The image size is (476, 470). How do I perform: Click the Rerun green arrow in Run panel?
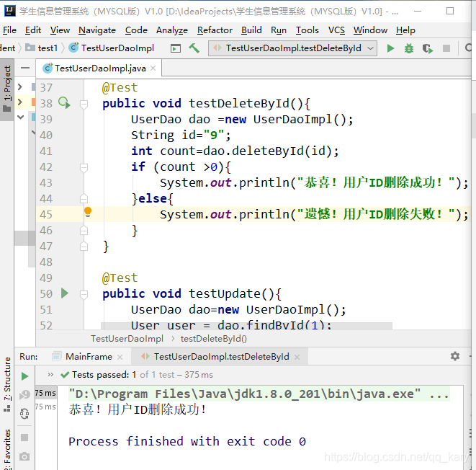click(25, 376)
